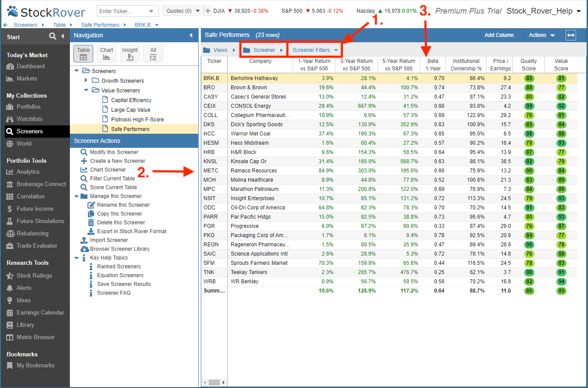Open the BRK.B breadcrumb dropdown
Screen dimensions: 588x388
click(x=147, y=25)
